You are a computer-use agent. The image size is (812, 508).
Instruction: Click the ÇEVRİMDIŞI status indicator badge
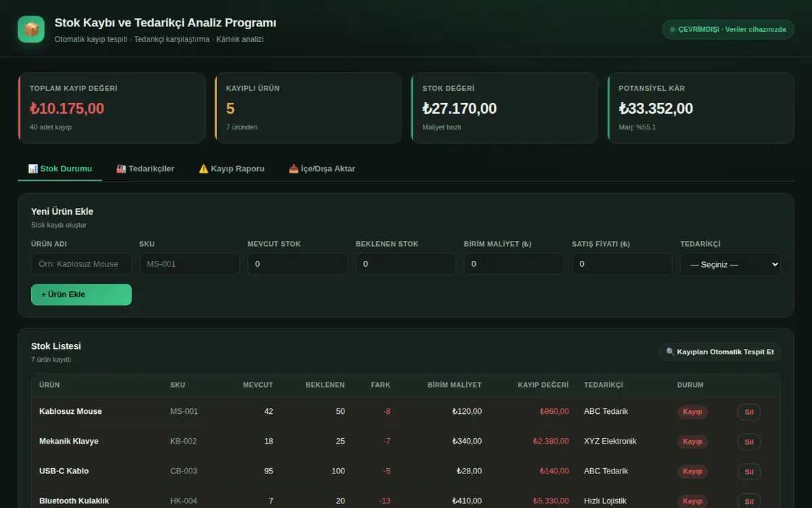tap(728, 30)
